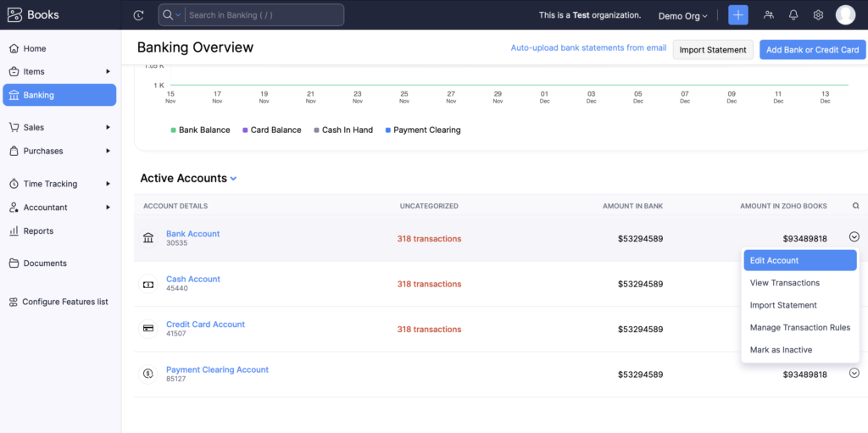Click the blue quick create plus icon

click(738, 15)
